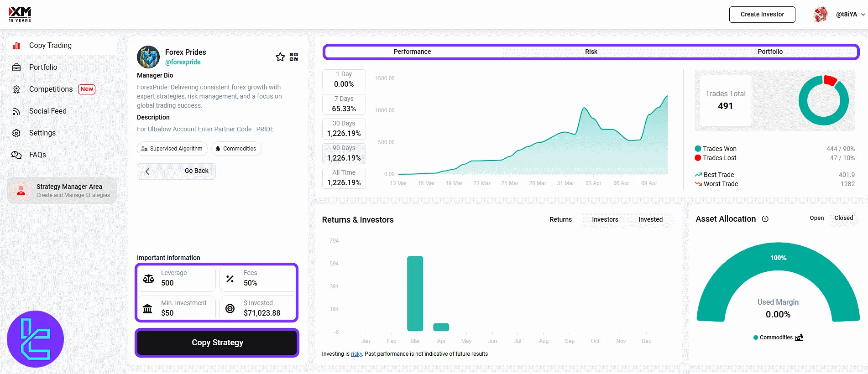The width and height of the screenshot is (868, 374).
Task: Click the Settings gear icon
Action: point(16,133)
